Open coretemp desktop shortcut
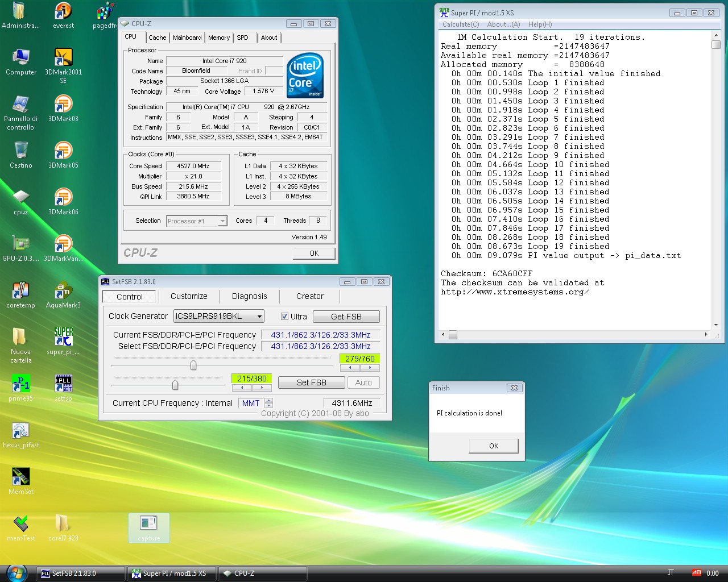The height and width of the screenshot is (582, 728). 21,295
